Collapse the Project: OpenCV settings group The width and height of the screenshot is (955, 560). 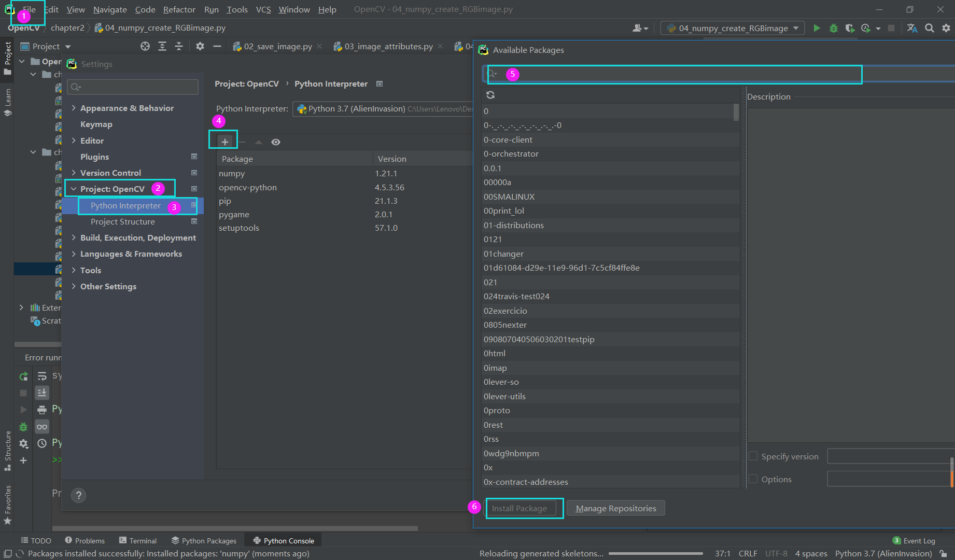point(74,189)
